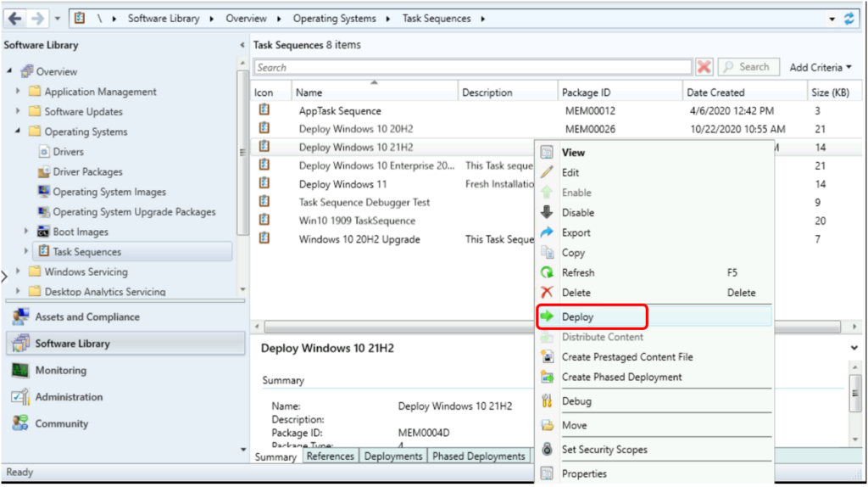Click the Set Security Scopes lock icon

(547, 450)
